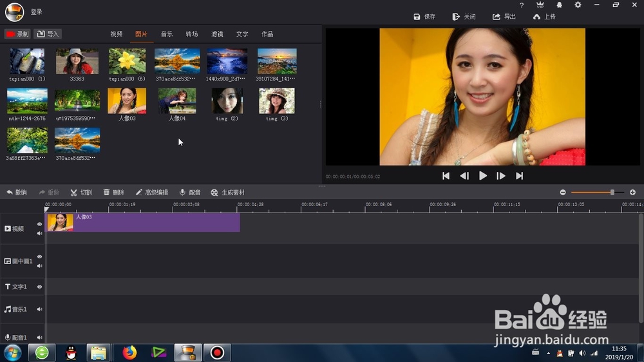
Task: Zoom in the timeline with plus
Action: coord(632,193)
